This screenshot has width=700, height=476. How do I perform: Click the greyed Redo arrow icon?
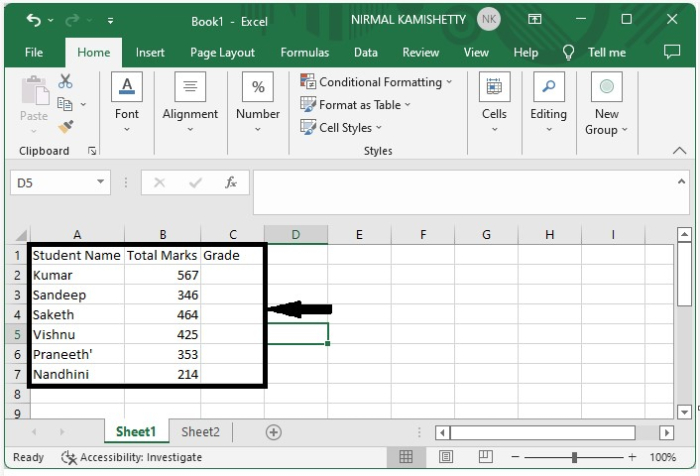72,20
